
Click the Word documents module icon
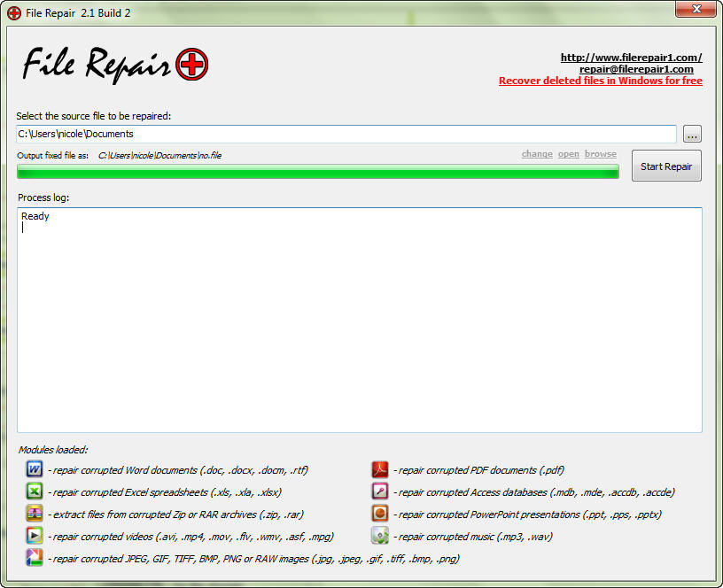pyautogui.click(x=35, y=469)
